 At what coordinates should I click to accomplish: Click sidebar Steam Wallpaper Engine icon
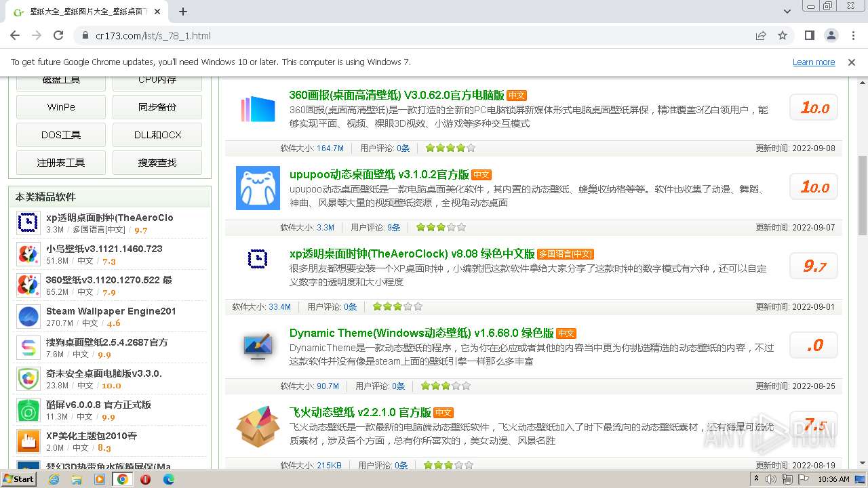pyautogui.click(x=28, y=317)
